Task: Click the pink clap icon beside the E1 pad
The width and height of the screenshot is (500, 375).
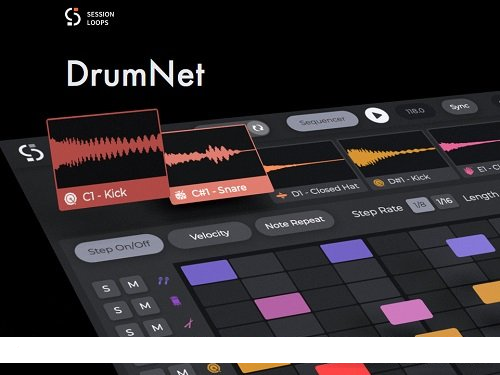Action: tap(469, 171)
